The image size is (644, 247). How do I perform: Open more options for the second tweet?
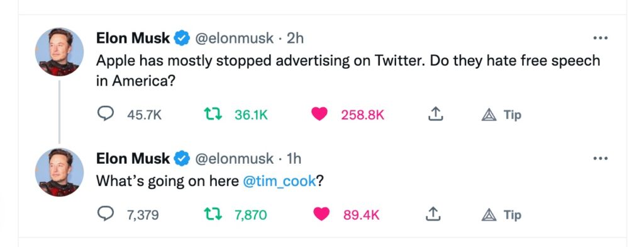(x=600, y=158)
